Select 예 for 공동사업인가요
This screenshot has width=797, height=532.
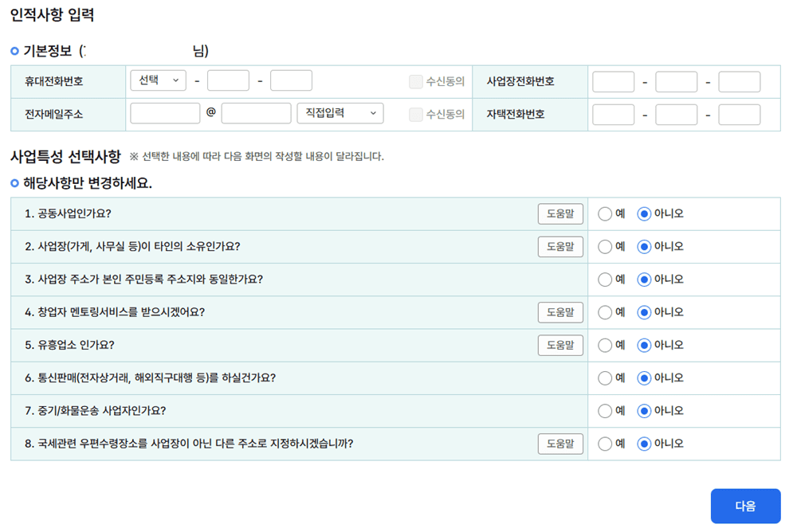pyautogui.click(x=605, y=214)
